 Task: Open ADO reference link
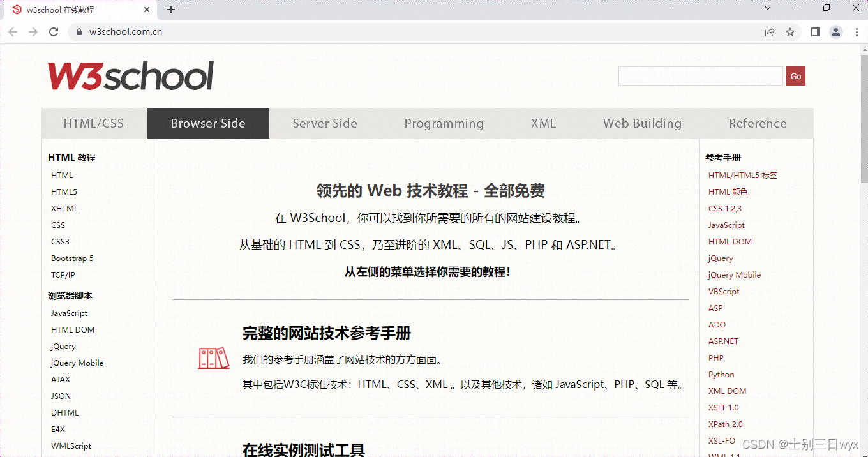pyautogui.click(x=717, y=325)
